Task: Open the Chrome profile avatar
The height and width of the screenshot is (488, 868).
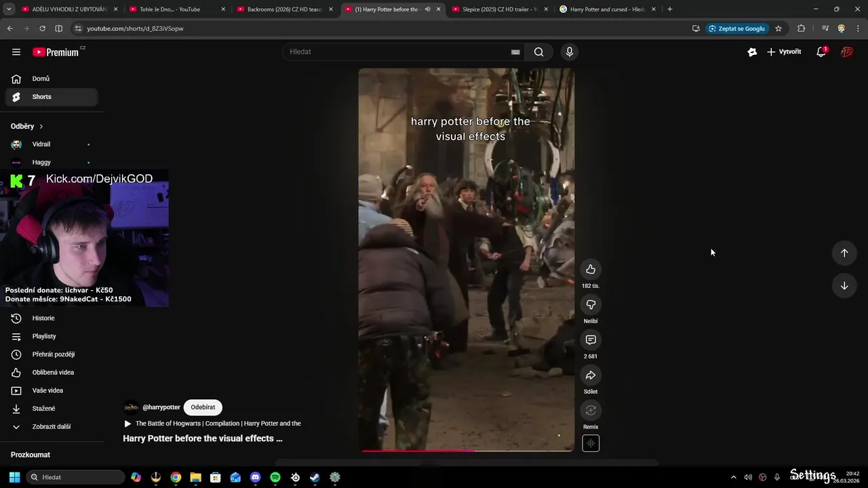Action: coord(842,28)
